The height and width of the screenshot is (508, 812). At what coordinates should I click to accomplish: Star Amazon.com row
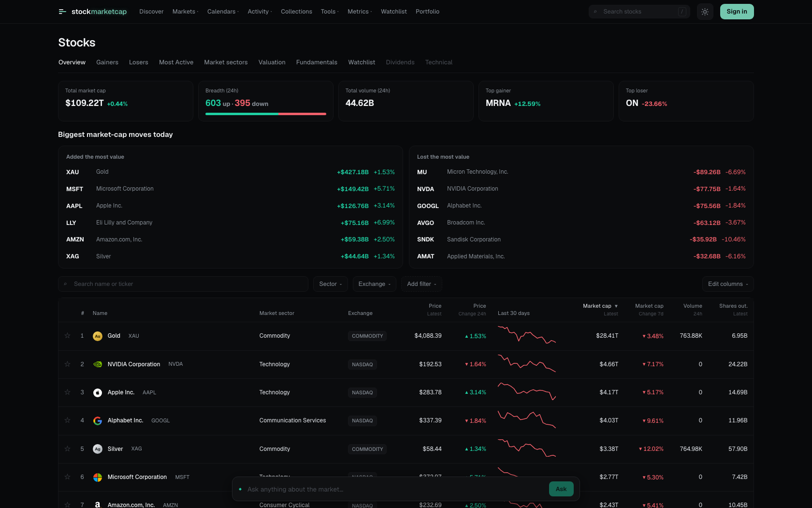pyautogui.click(x=68, y=505)
